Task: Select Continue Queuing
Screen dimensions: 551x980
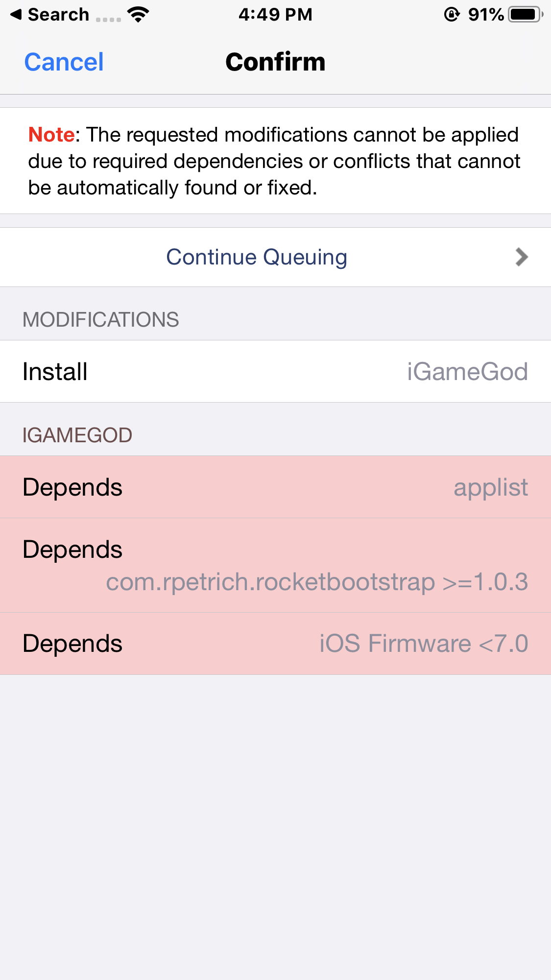Action: coord(257,257)
